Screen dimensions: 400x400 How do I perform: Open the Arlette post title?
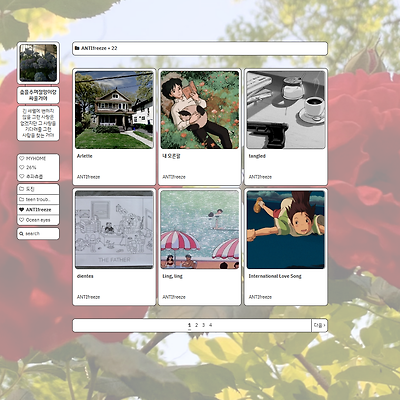(85, 156)
